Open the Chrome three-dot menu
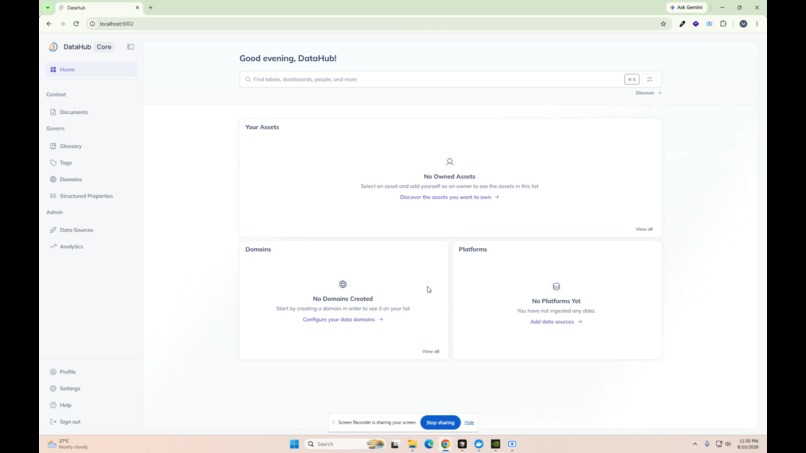Viewport: 806px width, 453px height. coord(757,24)
